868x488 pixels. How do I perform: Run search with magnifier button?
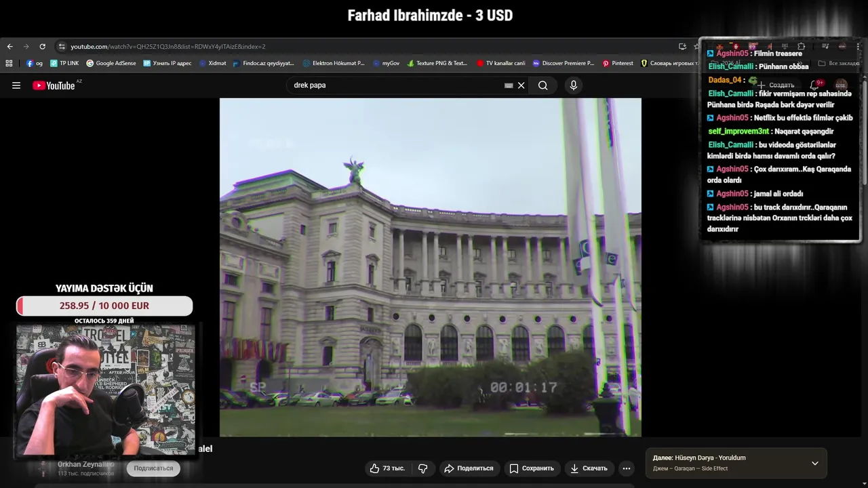(x=542, y=85)
